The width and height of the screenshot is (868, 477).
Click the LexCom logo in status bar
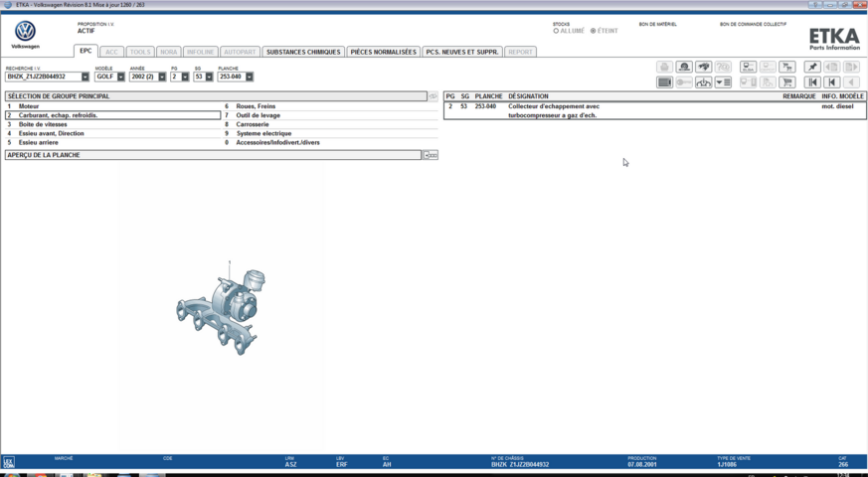coord(8,463)
